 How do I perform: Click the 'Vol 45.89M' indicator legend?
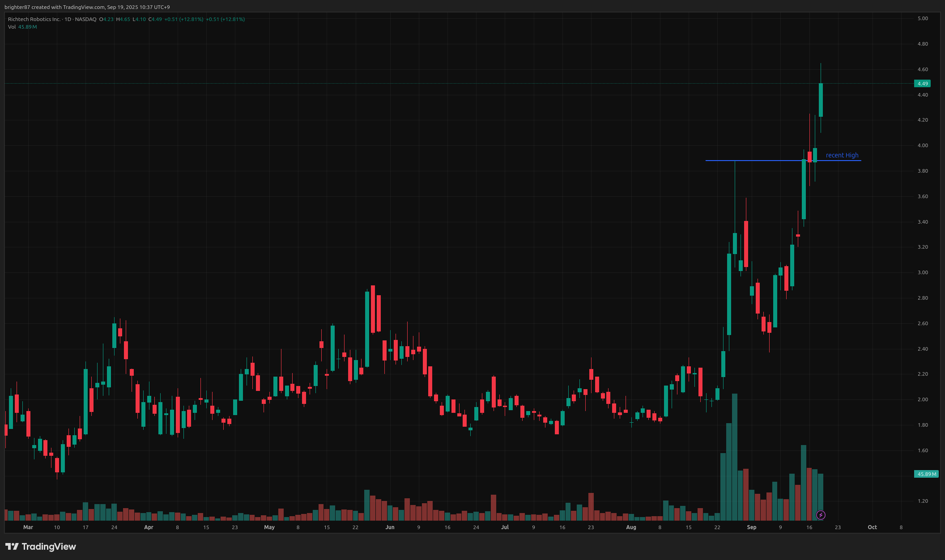pos(22,27)
